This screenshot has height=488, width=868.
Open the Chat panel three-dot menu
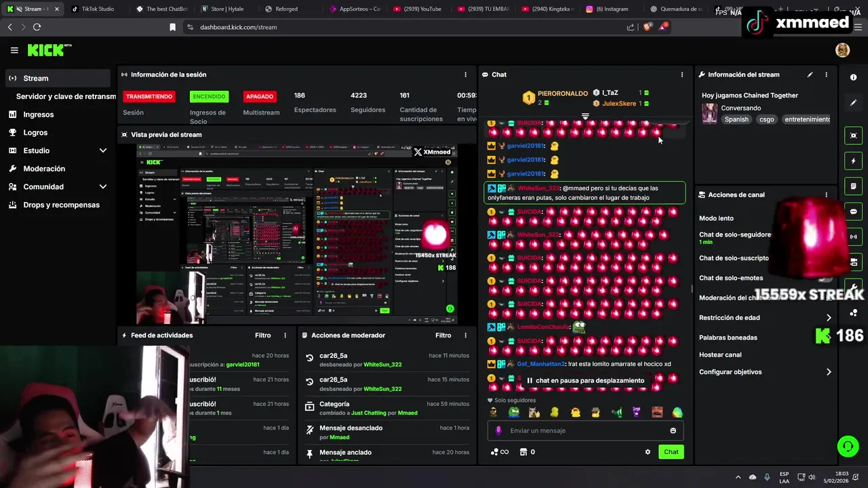click(682, 75)
